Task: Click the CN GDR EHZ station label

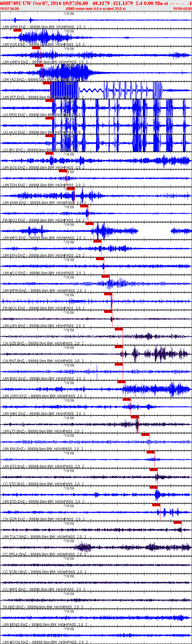Action: (44, 519)
